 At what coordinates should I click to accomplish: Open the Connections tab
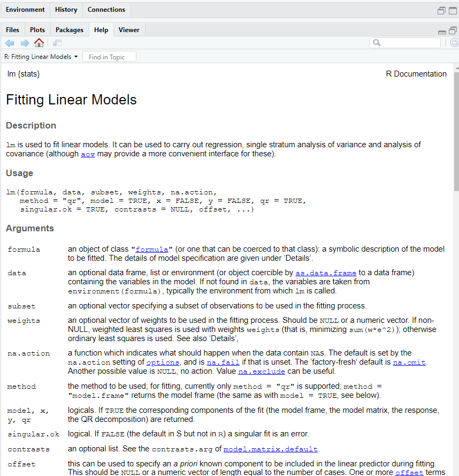(106, 10)
